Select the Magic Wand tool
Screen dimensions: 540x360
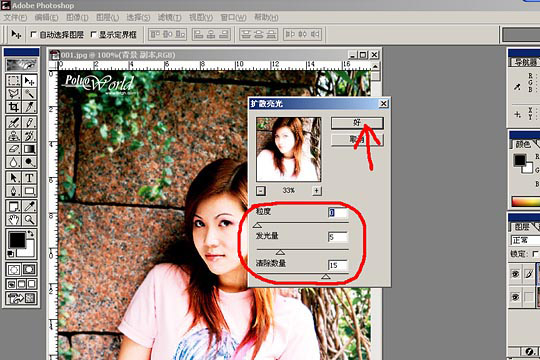(x=29, y=94)
